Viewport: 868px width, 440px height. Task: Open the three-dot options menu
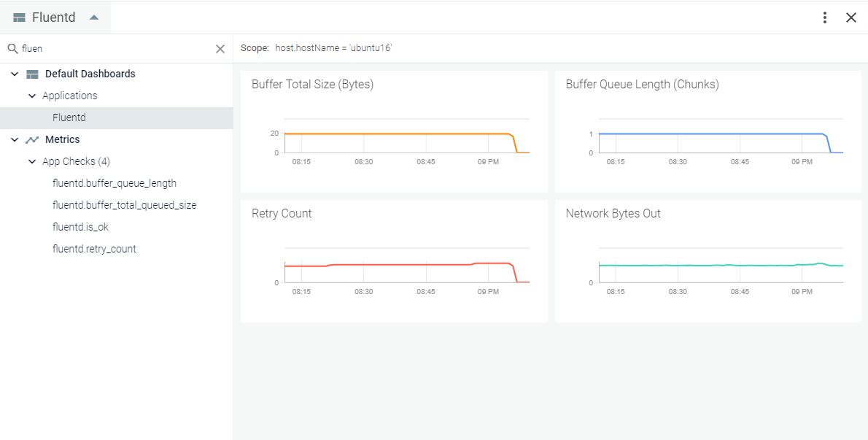pyautogui.click(x=825, y=18)
